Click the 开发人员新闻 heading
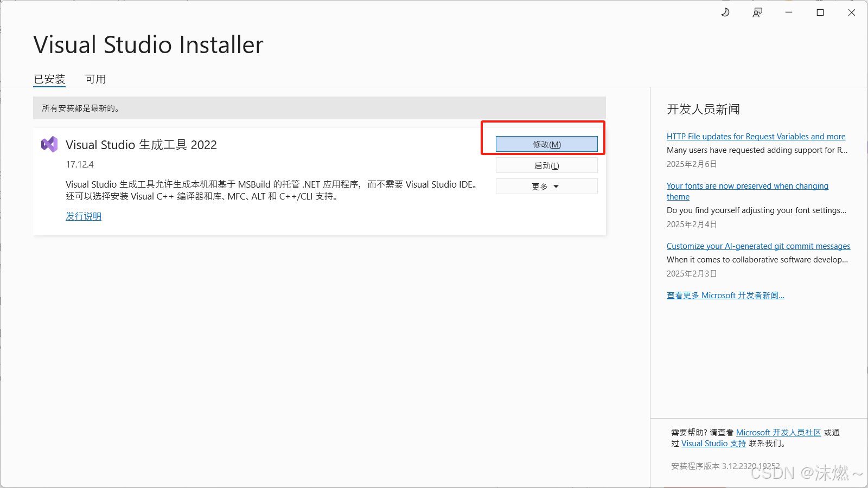This screenshot has width=868, height=488. (x=703, y=110)
